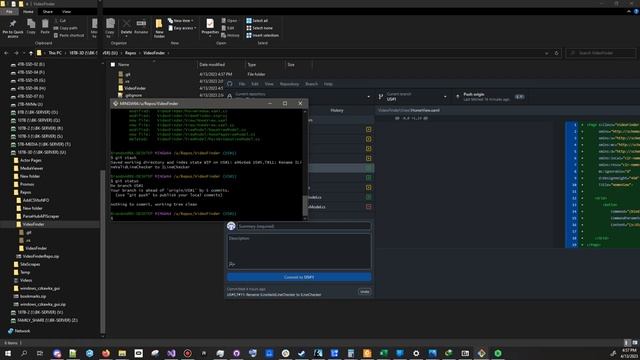Open the View ribbon tab in Explorer
Screen dimensions: 640x360
pyautogui.click(x=67, y=11)
